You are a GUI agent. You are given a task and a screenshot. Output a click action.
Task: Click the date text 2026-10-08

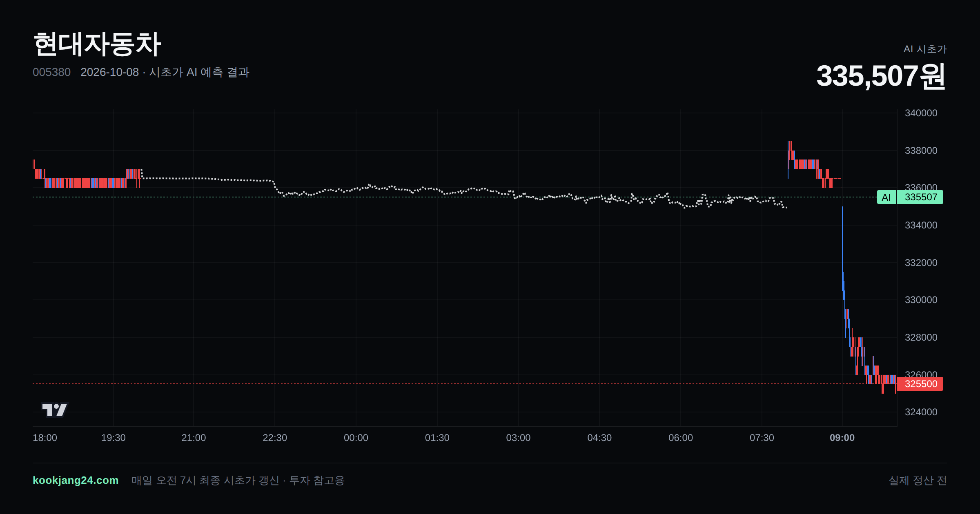(110, 72)
